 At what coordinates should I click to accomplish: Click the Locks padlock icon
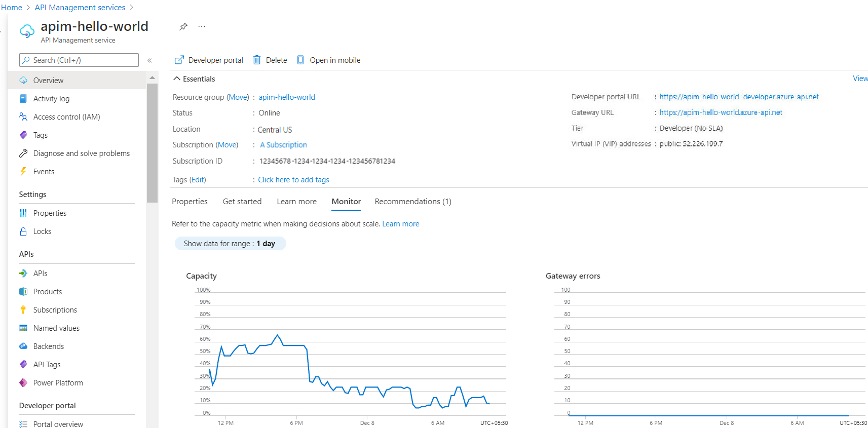coord(23,231)
